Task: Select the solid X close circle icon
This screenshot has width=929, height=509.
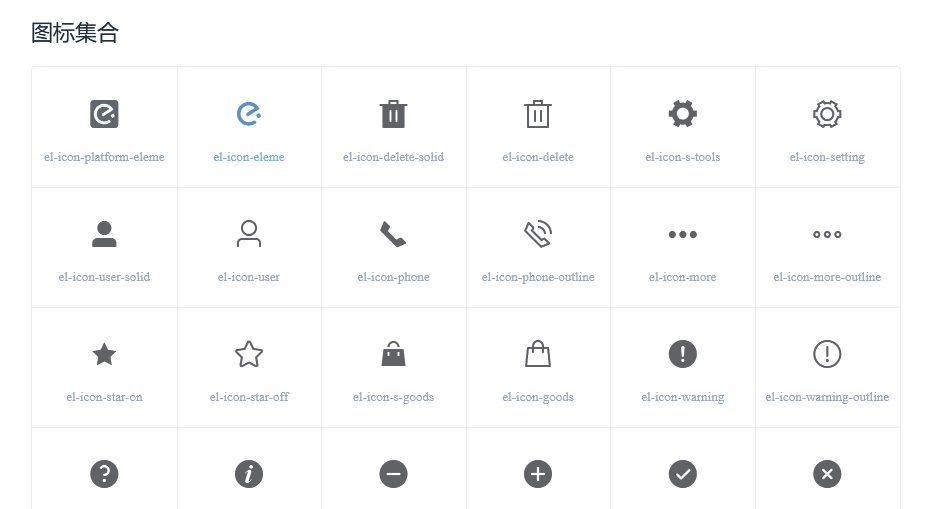Action: [827, 474]
